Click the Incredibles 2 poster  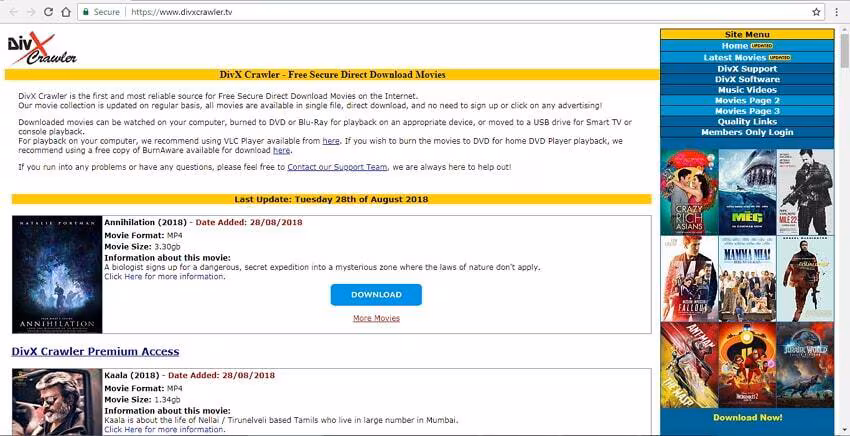[747, 365]
